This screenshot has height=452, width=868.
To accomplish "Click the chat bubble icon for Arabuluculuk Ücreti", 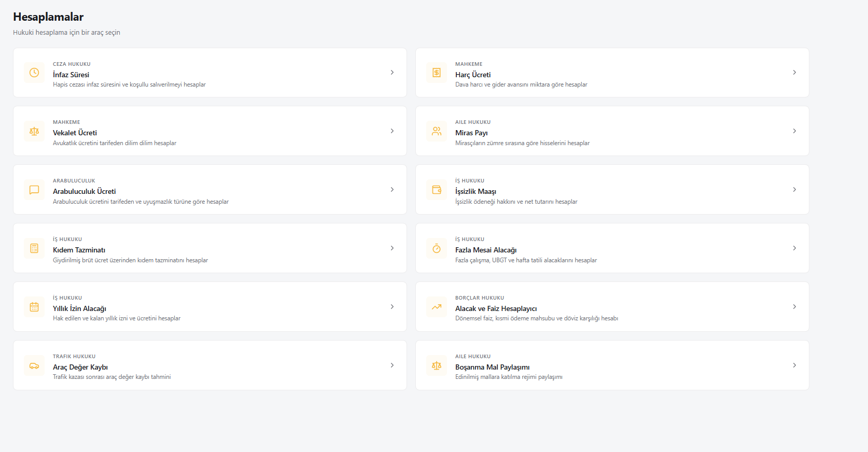I will pyautogui.click(x=34, y=190).
